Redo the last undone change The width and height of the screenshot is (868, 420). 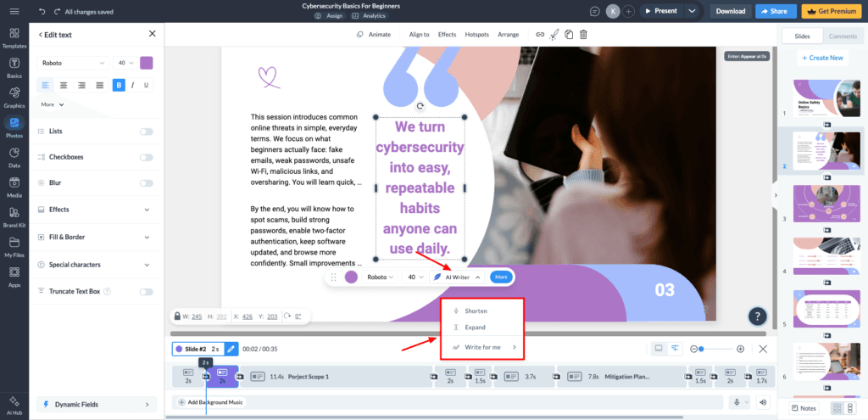(x=57, y=11)
